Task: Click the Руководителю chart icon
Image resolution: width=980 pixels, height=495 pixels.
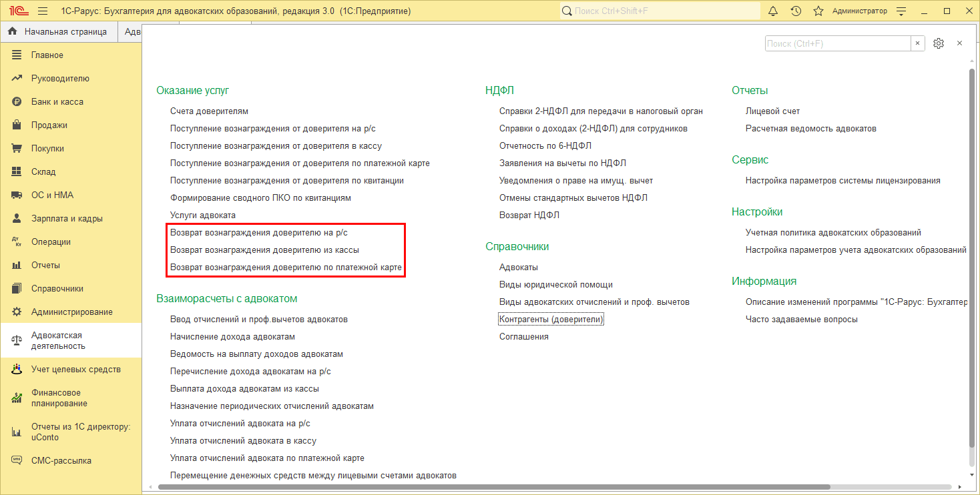Action: point(17,78)
